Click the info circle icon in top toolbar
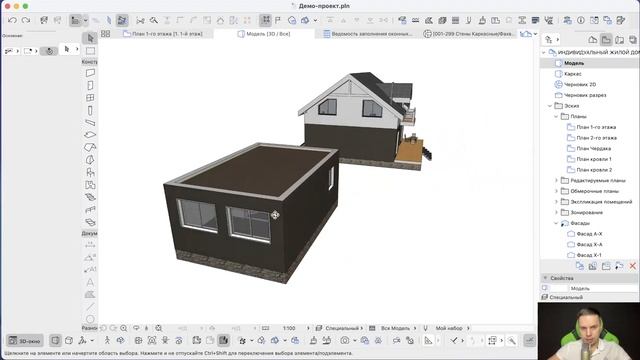Image resolution: width=640 pixels, height=360 pixels. 581,20
